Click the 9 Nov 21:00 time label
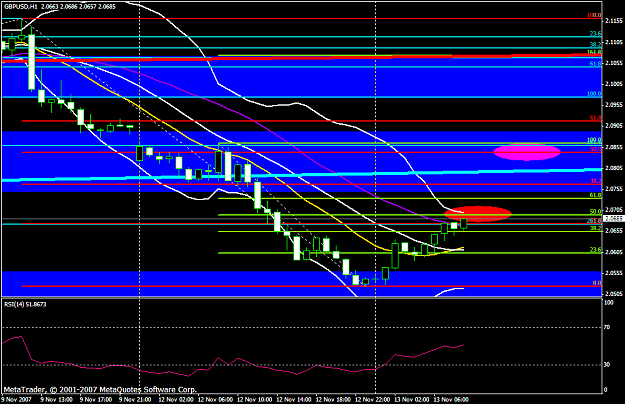 click(x=135, y=399)
